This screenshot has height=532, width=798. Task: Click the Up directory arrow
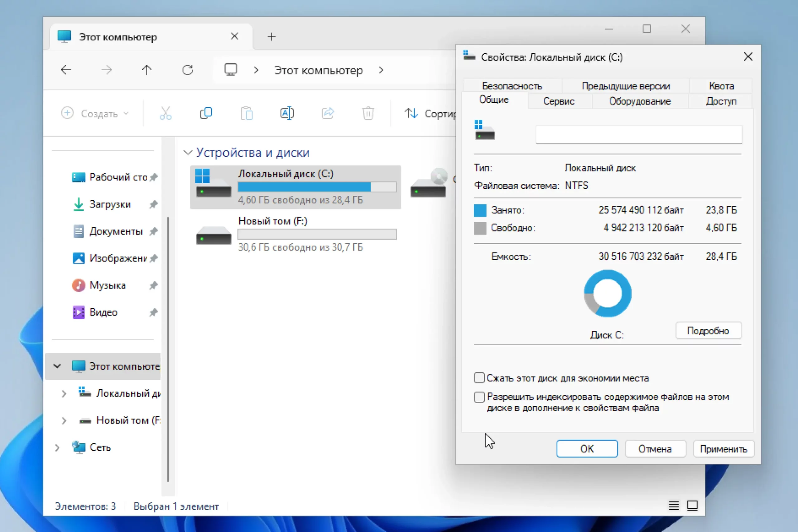pyautogui.click(x=147, y=70)
